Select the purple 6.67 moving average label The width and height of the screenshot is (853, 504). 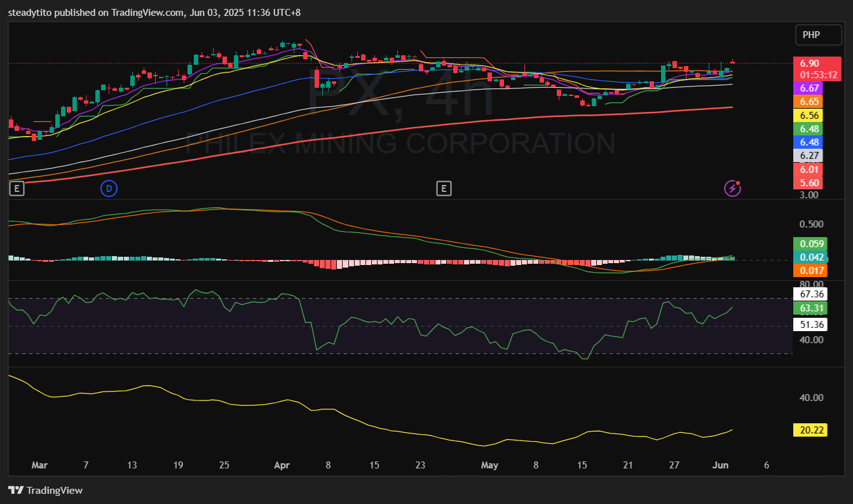pos(809,88)
